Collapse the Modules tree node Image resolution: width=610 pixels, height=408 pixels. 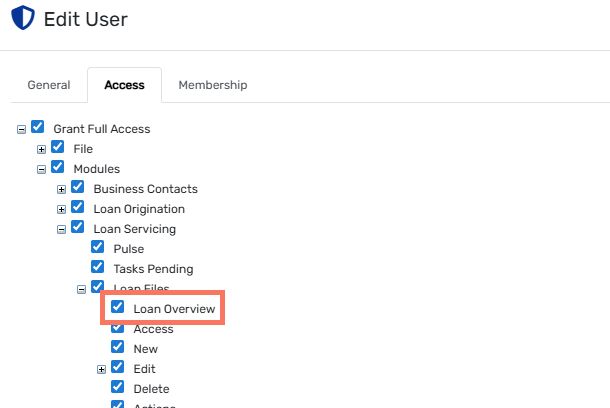(x=41, y=169)
